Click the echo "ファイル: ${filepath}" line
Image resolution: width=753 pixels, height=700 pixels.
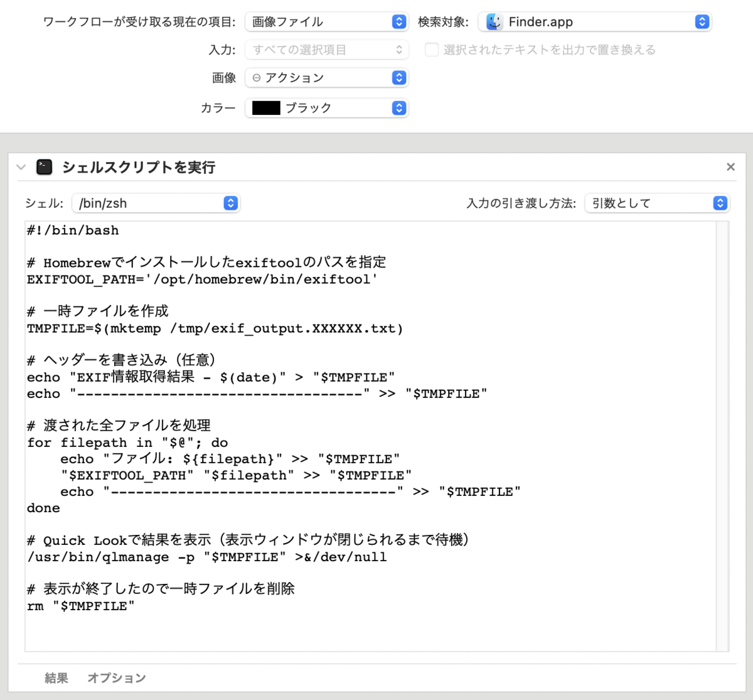230,459
